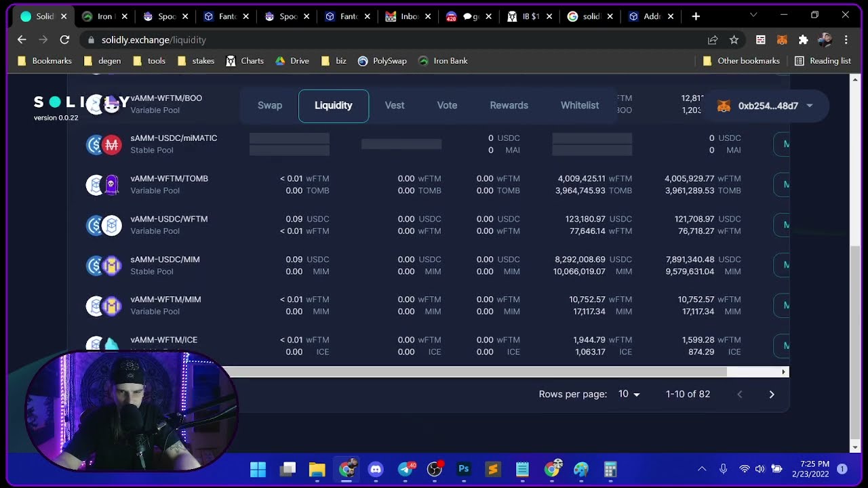Open the stakes bookmarks folder

click(196, 61)
